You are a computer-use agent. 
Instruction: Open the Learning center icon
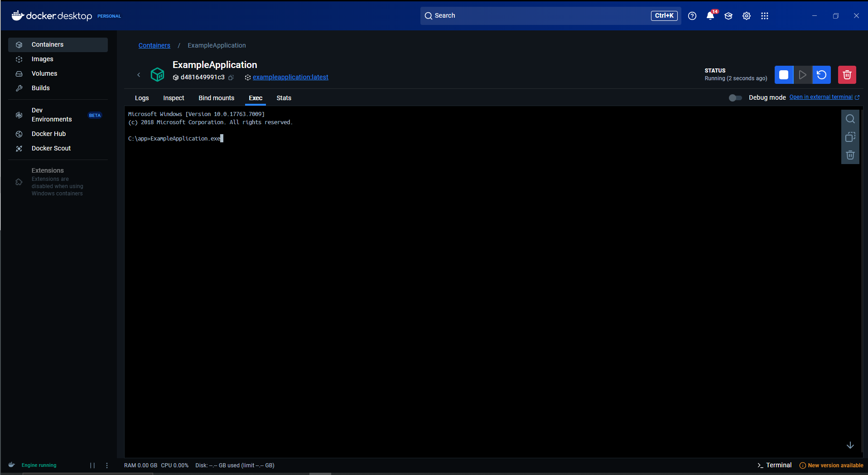(x=728, y=16)
